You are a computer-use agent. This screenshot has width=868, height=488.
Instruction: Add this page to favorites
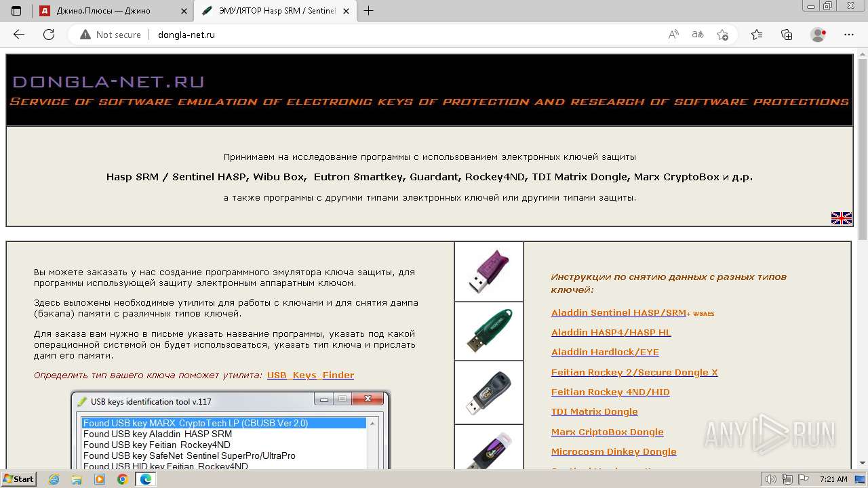click(x=722, y=35)
